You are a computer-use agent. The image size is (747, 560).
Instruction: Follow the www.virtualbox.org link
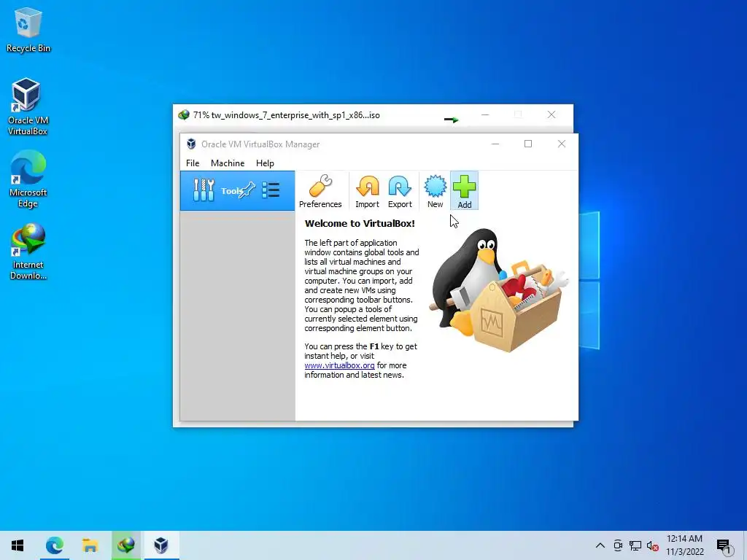click(339, 365)
